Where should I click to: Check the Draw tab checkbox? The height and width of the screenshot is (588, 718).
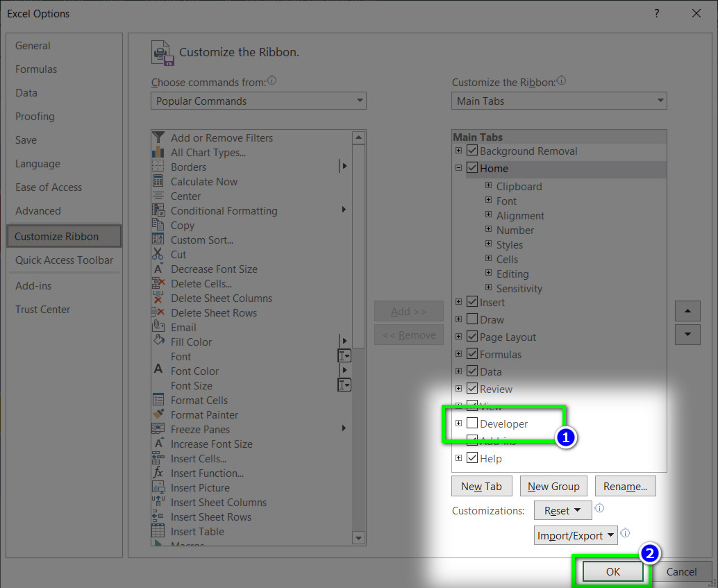(472, 319)
